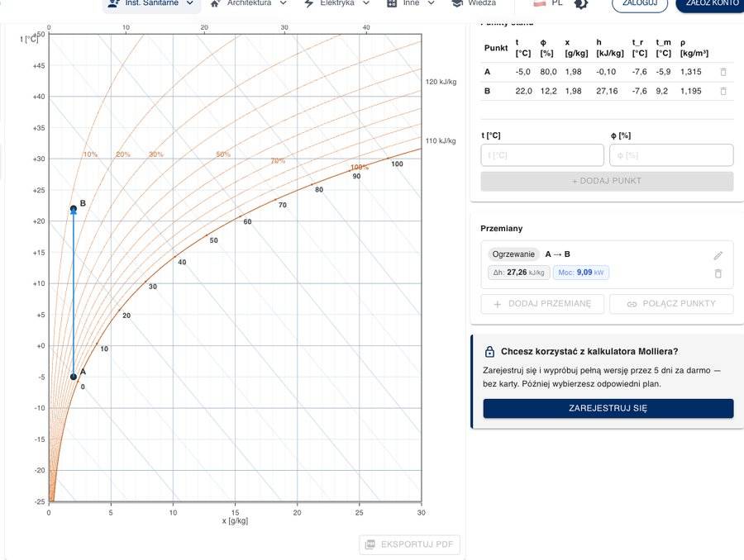Select point B on the Mollier chart
This screenshot has height=560, width=744.
click(74, 209)
